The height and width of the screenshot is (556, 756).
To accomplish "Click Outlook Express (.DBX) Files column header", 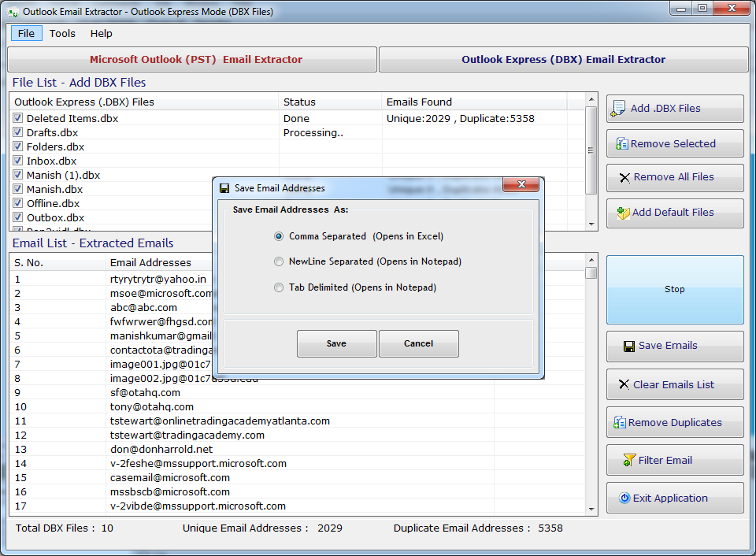I will (x=143, y=102).
